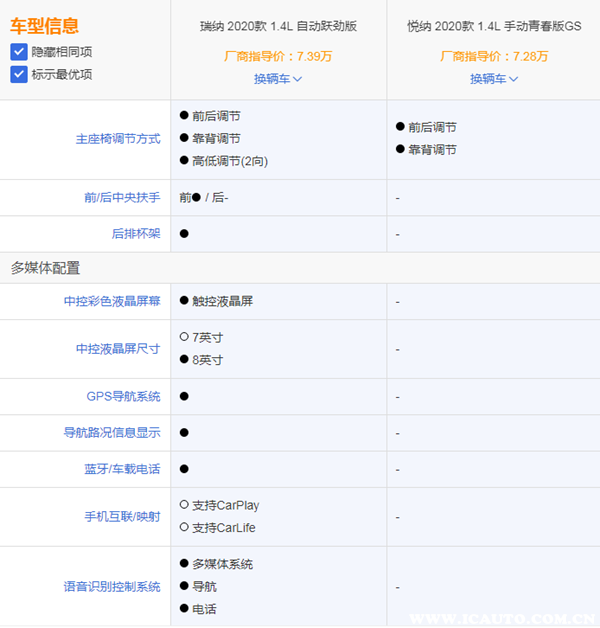Select the 蓝牙/车载电话 parameter link
The image size is (600, 628).
pyautogui.click(x=122, y=469)
